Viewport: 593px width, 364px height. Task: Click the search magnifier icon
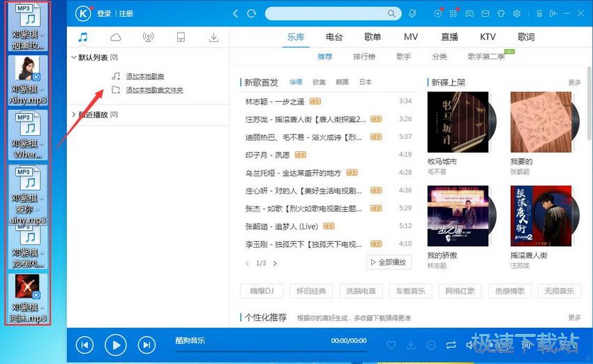tap(391, 14)
